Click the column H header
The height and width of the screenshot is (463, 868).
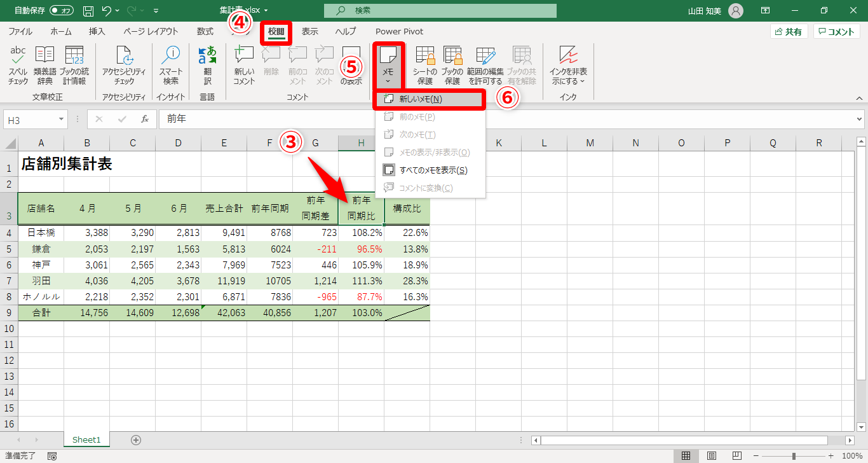pos(361,143)
